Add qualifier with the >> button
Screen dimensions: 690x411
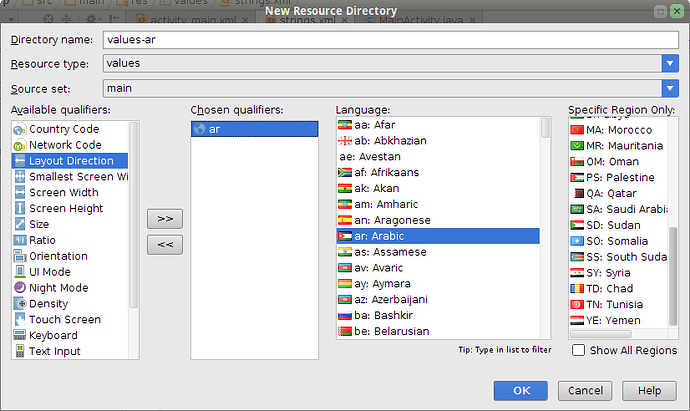pyautogui.click(x=165, y=219)
